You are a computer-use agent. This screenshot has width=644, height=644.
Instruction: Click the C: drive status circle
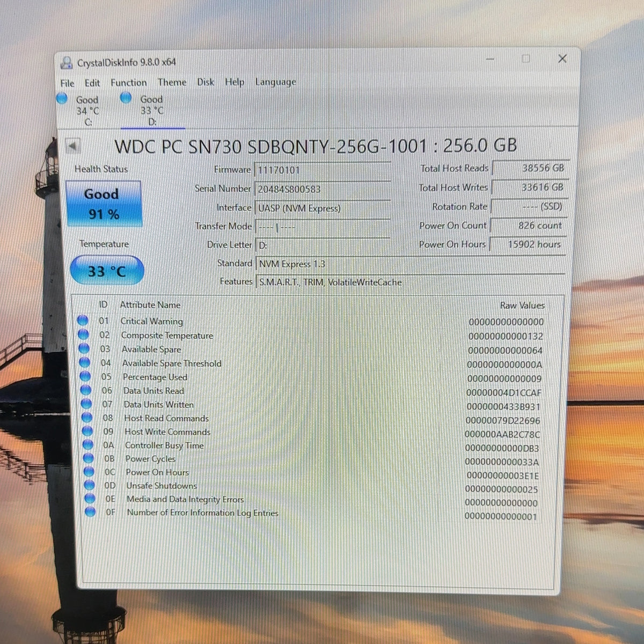pos(62,99)
